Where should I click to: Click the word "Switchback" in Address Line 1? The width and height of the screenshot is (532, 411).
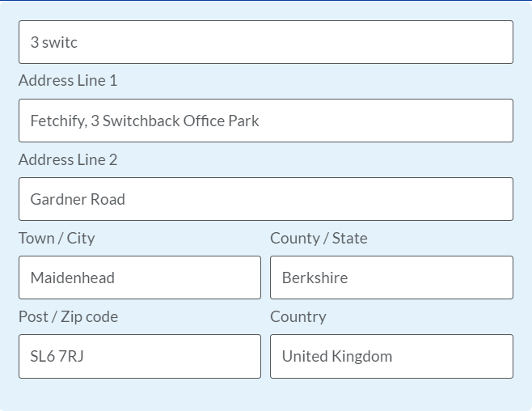[x=141, y=121]
